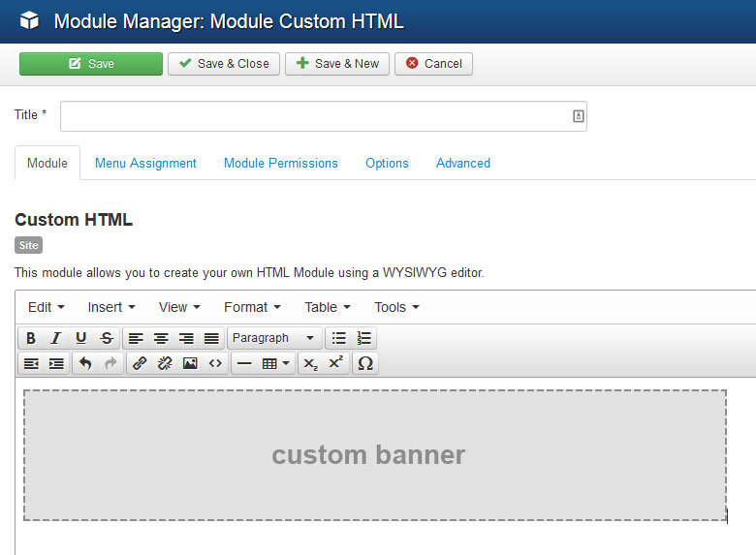
Task: Open the Tools menu
Action: tap(396, 307)
